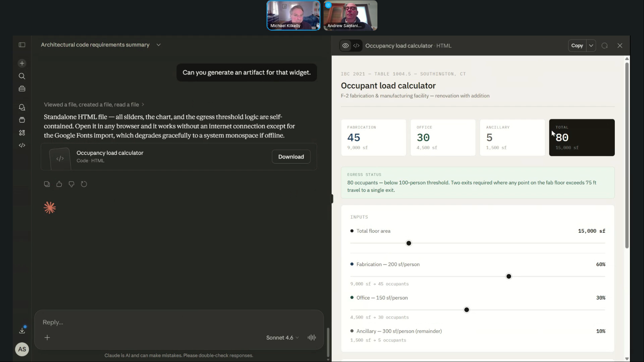
Task: Retry the response with regenerate icon
Action: click(x=84, y=184)
